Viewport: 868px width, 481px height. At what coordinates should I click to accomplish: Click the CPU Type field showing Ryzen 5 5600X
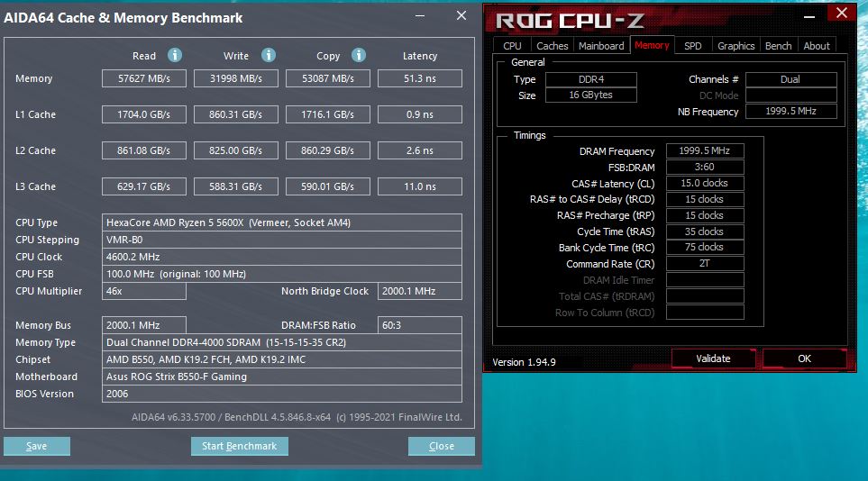pyautogui.click(x=282, y=222)
